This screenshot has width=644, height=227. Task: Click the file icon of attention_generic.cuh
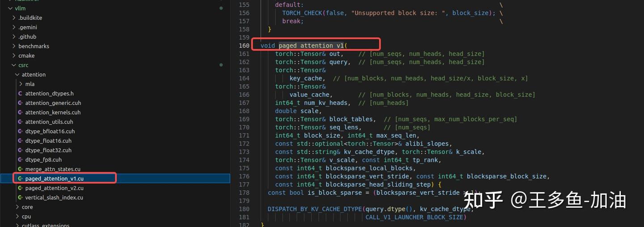point(20,103)
